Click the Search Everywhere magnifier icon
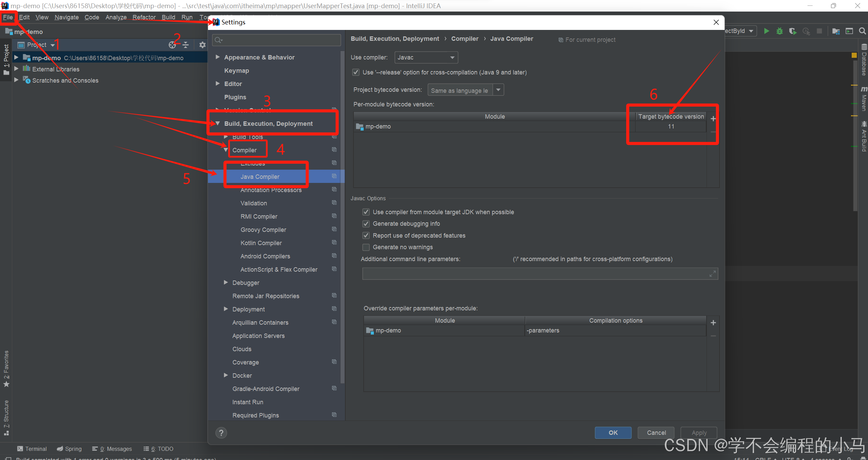The image size is (868, 460). point(862,31)
